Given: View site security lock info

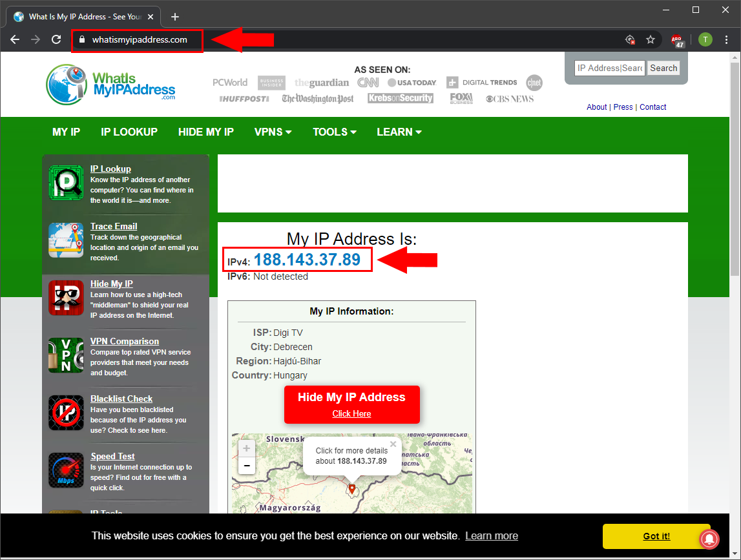Looking at the screenshot, I should 82,39.
